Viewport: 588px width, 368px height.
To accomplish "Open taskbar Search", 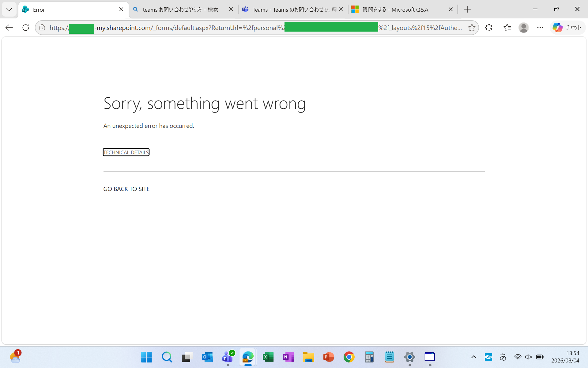I will coord(167,357).
